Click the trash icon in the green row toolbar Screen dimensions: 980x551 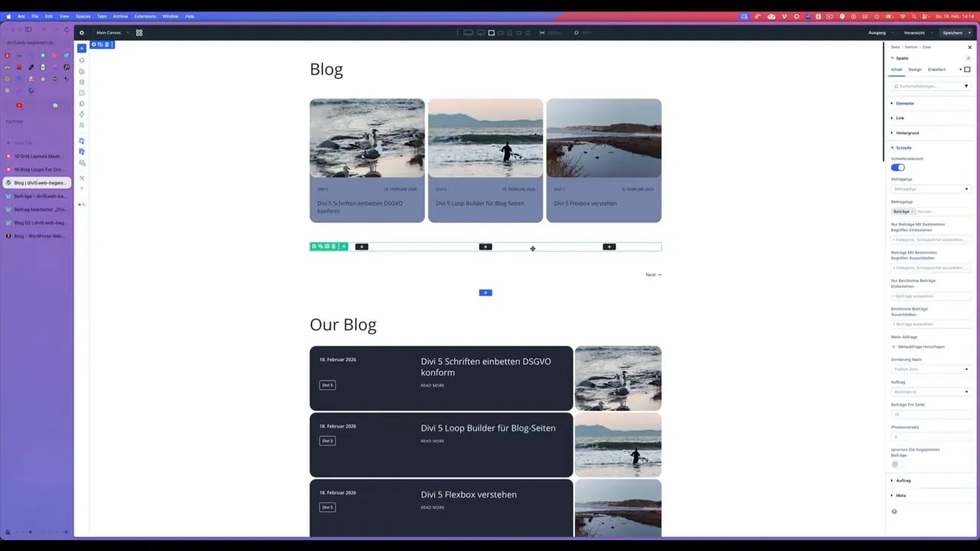(x=332, y=246)
